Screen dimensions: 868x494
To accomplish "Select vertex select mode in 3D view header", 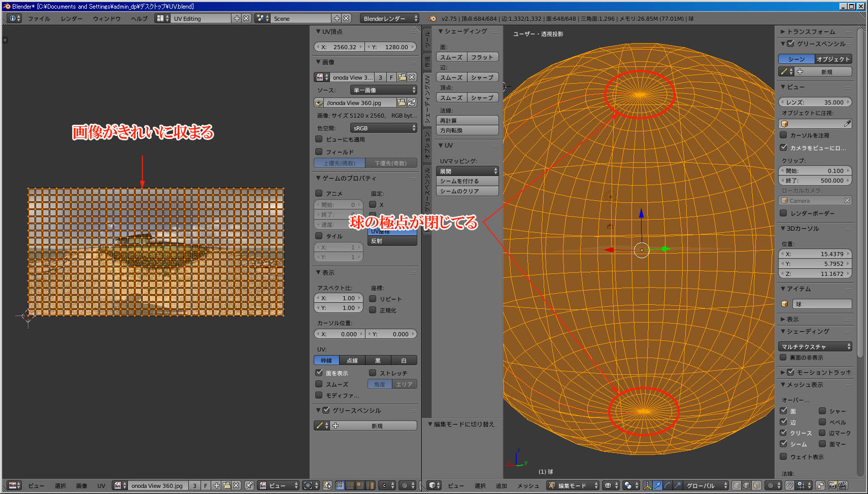I will [736, 485].
